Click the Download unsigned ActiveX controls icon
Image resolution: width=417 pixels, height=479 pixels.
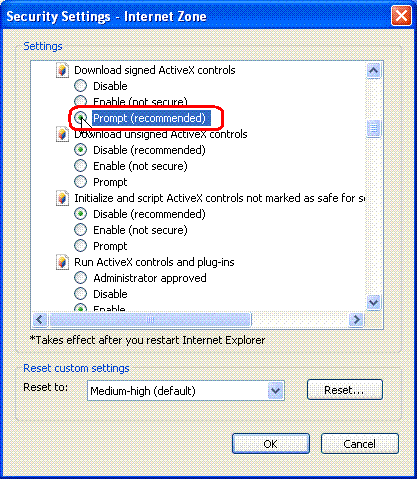click(62, 134)
